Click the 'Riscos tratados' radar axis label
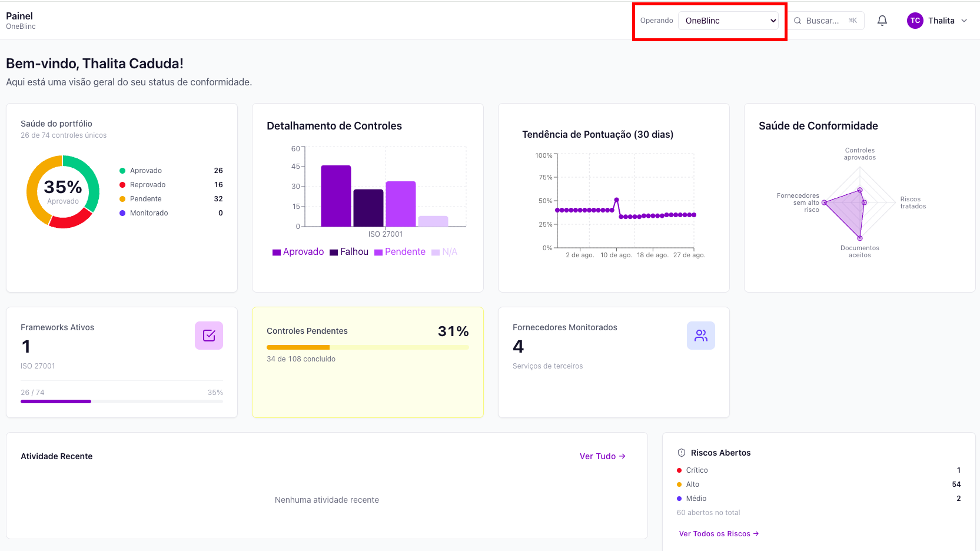The width and height of the screenshot is (980, 551). click(x=913, y=203)
